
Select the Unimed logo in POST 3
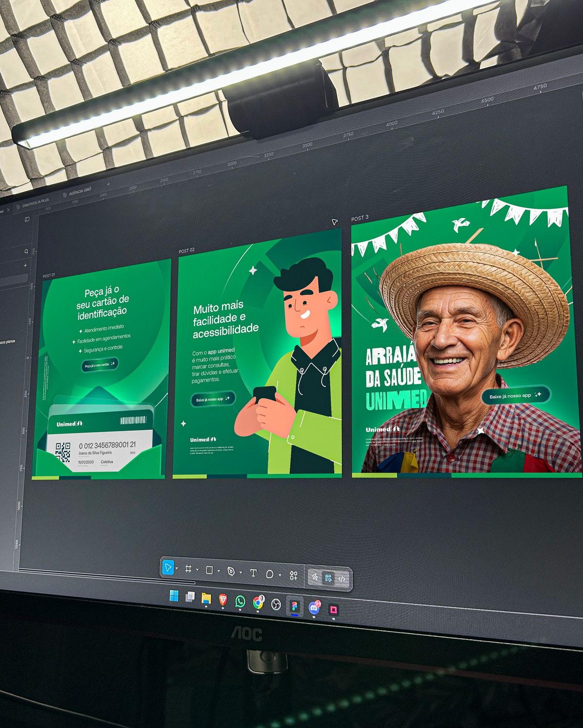tap(382, 429)
